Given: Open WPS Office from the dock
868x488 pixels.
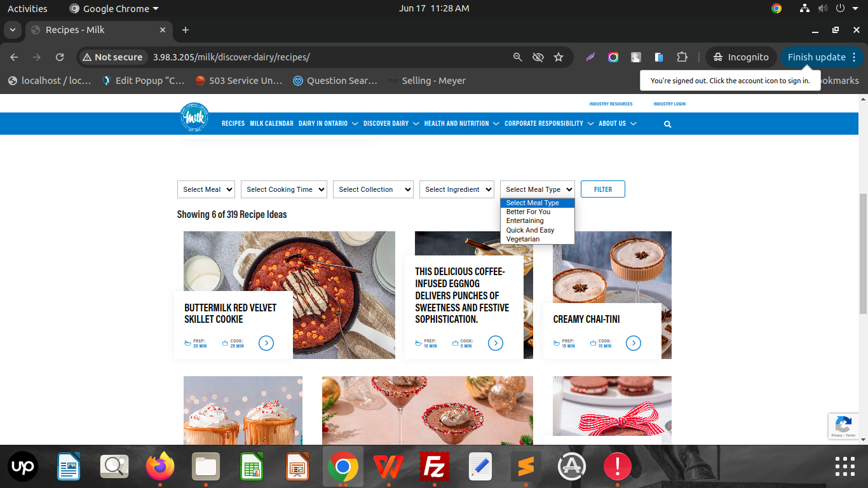Looking at the screenshot, I should tap(389, 467).
